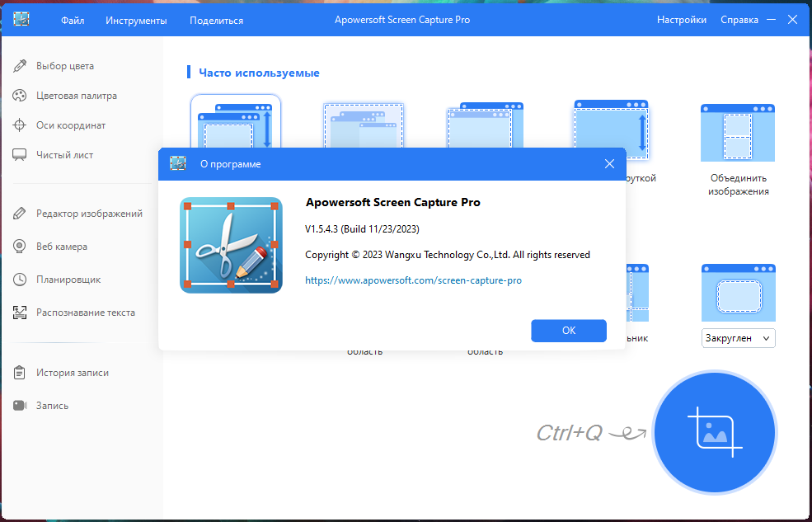Open the Справка menu

739,20
